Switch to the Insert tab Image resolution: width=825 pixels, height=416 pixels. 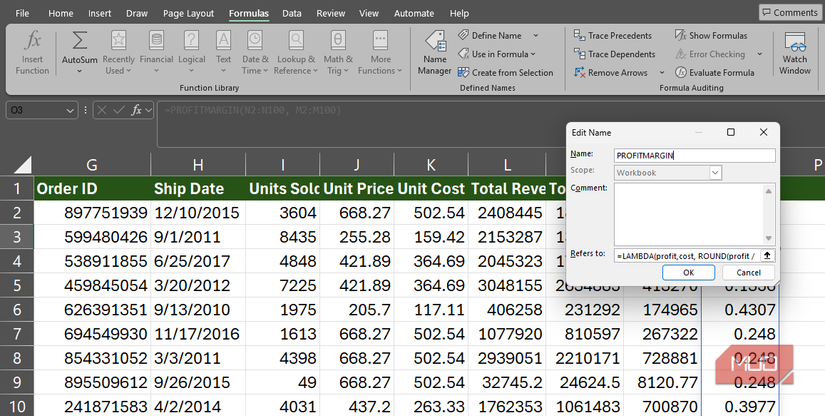(99, 13)
